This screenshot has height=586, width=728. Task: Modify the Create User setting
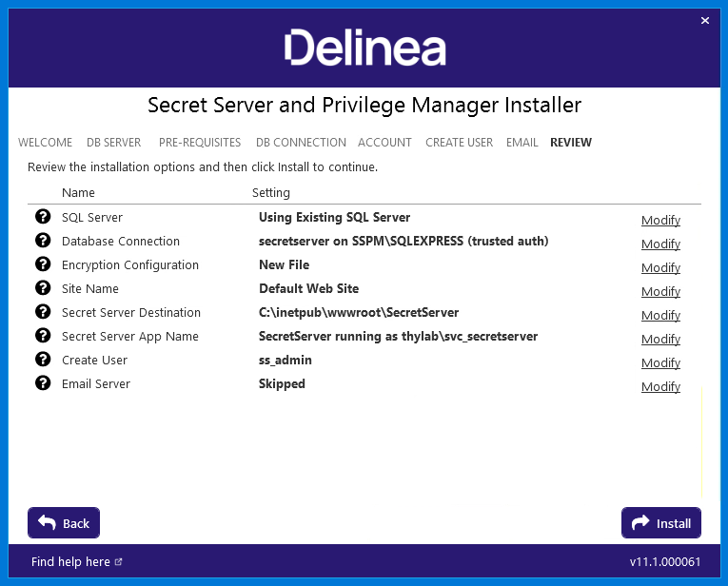[660, 362]
